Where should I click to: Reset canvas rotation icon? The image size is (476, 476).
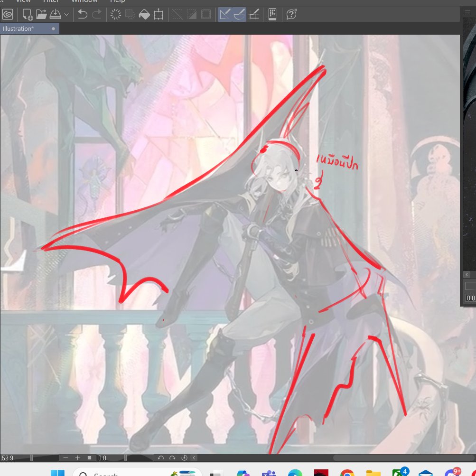[x=184, y=458]
